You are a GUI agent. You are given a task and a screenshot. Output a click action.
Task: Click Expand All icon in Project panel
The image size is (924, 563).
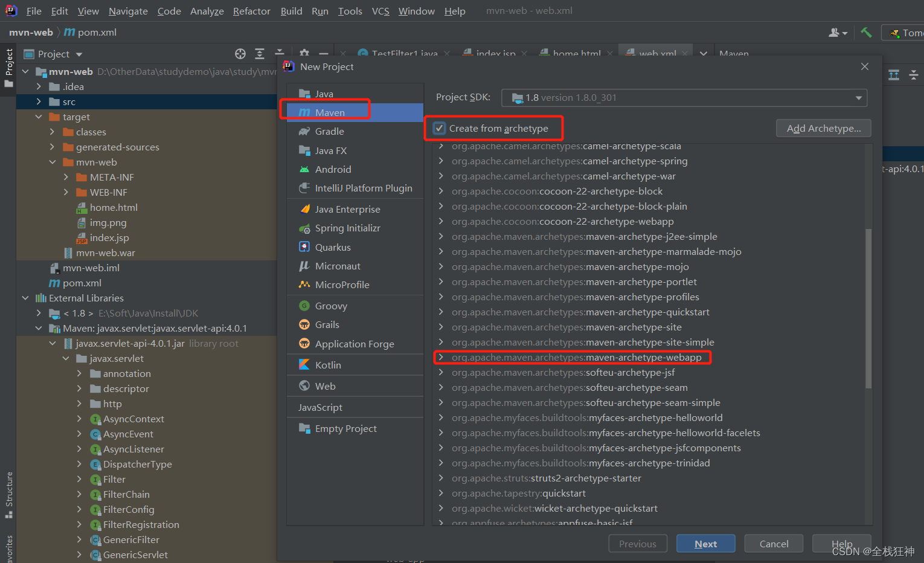(260, 54)
